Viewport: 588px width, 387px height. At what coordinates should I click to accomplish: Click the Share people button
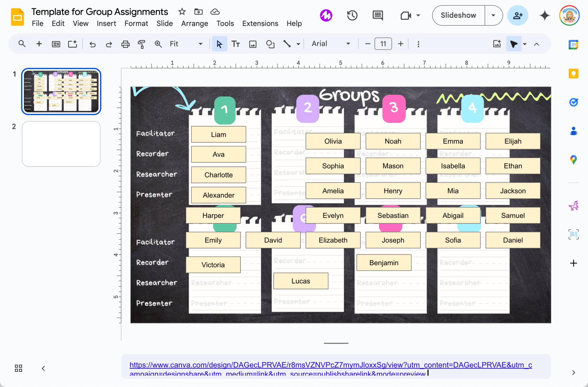[x=518, y=15]
